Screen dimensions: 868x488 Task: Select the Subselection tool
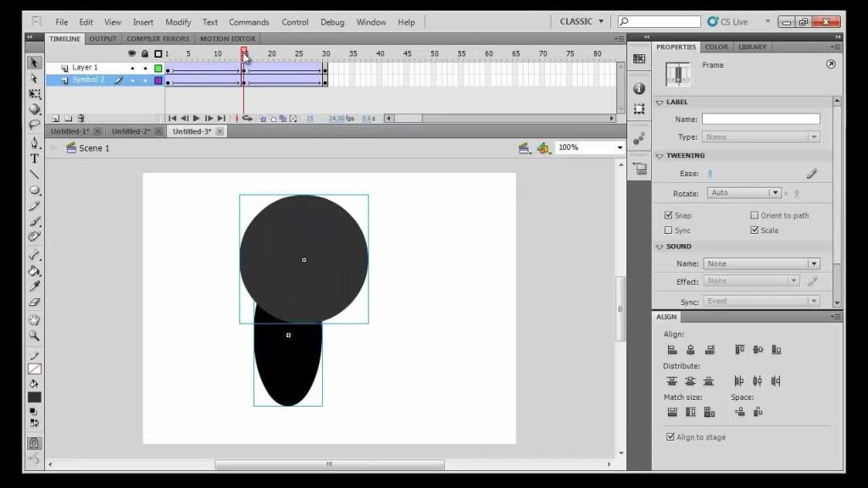[34, 79]
